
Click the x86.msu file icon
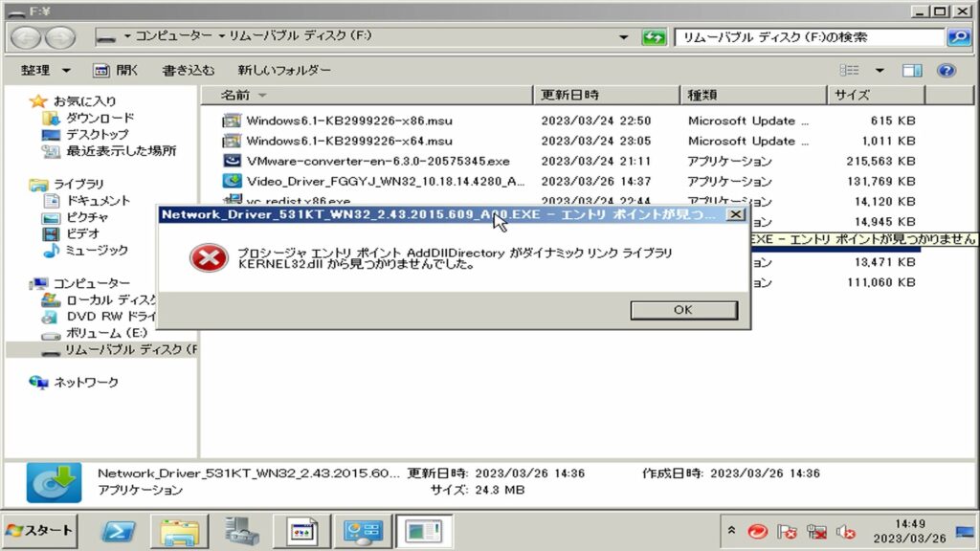click(232, 121)
